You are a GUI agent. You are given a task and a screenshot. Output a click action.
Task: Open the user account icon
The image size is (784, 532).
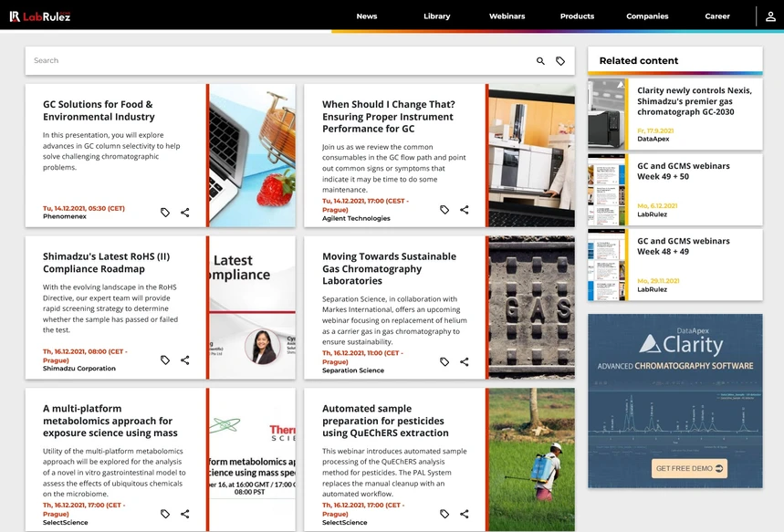[770, 16]
